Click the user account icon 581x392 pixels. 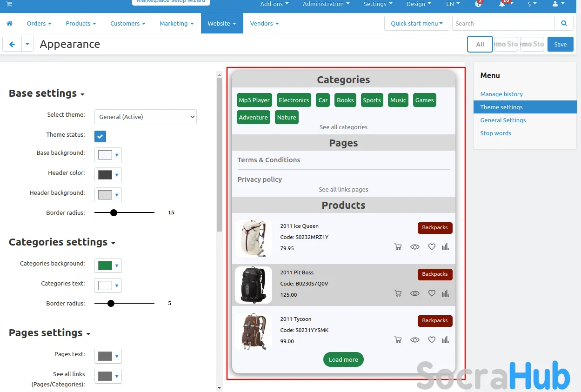(x=555, y=4)
